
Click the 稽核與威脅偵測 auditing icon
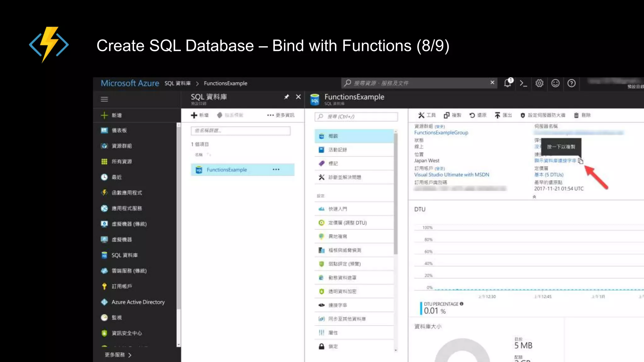(x=321, y=250)
